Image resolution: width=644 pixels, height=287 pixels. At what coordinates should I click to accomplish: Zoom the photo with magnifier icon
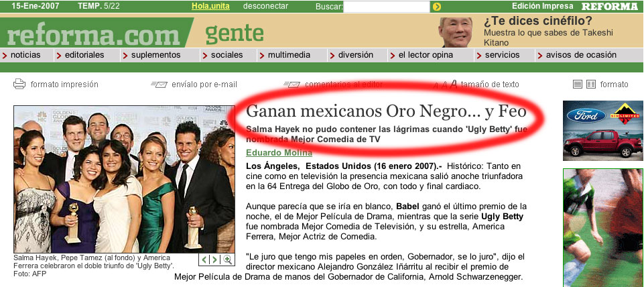[228, 260]
